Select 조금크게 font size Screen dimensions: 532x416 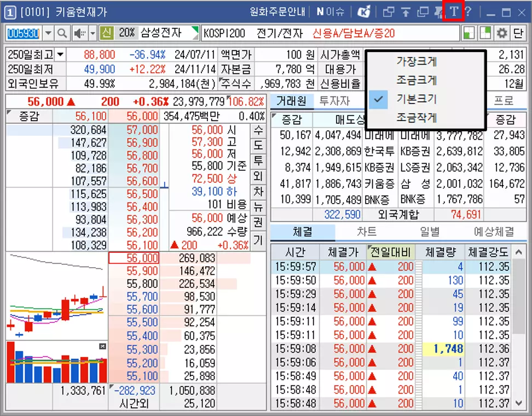tap(417, 80)
